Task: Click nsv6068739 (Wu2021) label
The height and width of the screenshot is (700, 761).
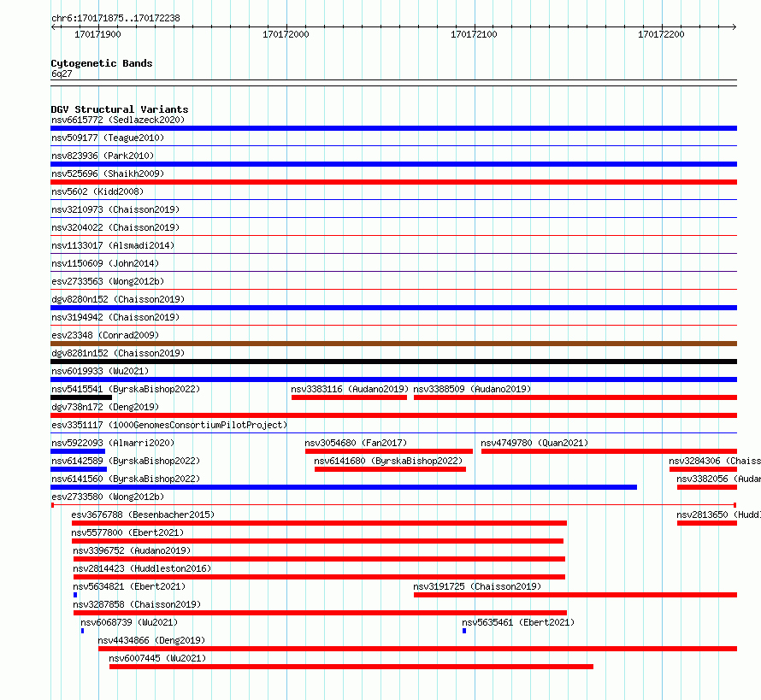Action: click(129, 622)
